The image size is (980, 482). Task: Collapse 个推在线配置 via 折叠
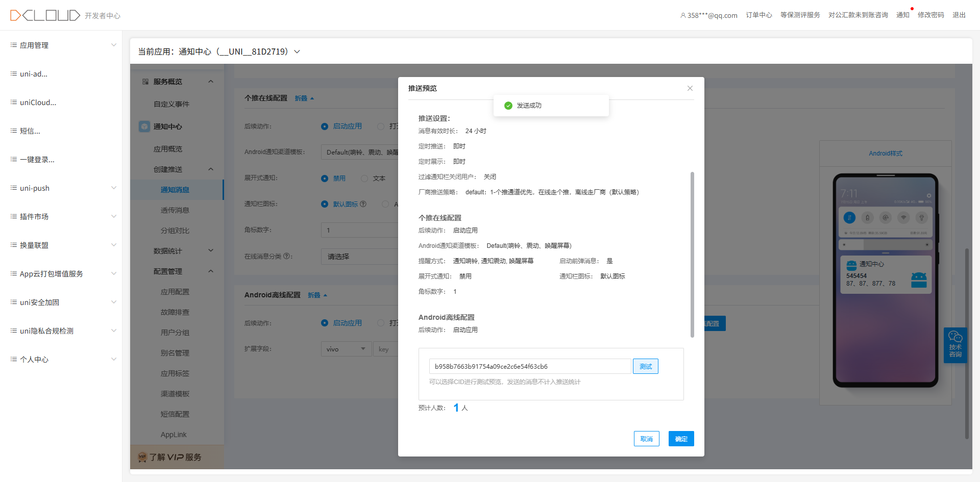point(304,98)
